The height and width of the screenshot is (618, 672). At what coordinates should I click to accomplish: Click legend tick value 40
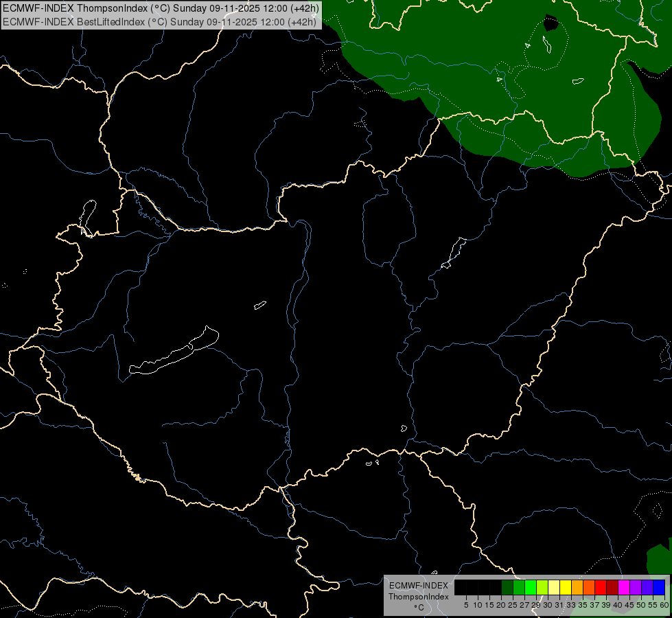(618, 605)
